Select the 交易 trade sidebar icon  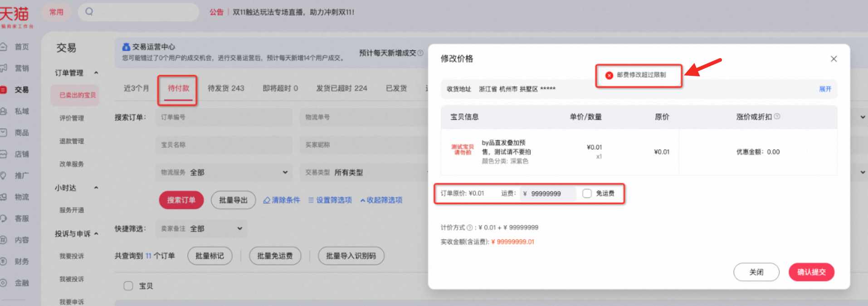click(x=3, y=90)
